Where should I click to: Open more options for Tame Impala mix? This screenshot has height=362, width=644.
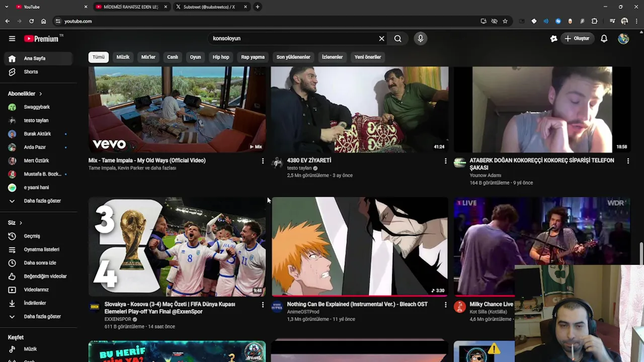click(x=263, y=161)
